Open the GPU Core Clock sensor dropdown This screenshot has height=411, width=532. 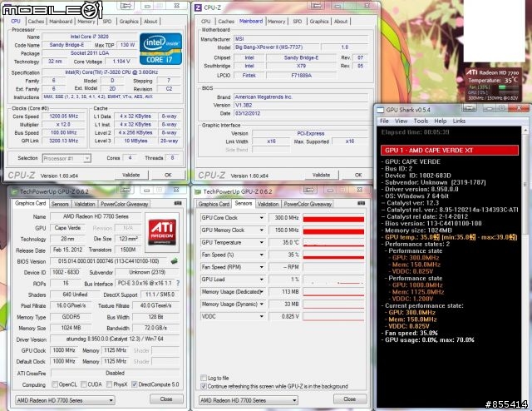click(x=262, y=218)
